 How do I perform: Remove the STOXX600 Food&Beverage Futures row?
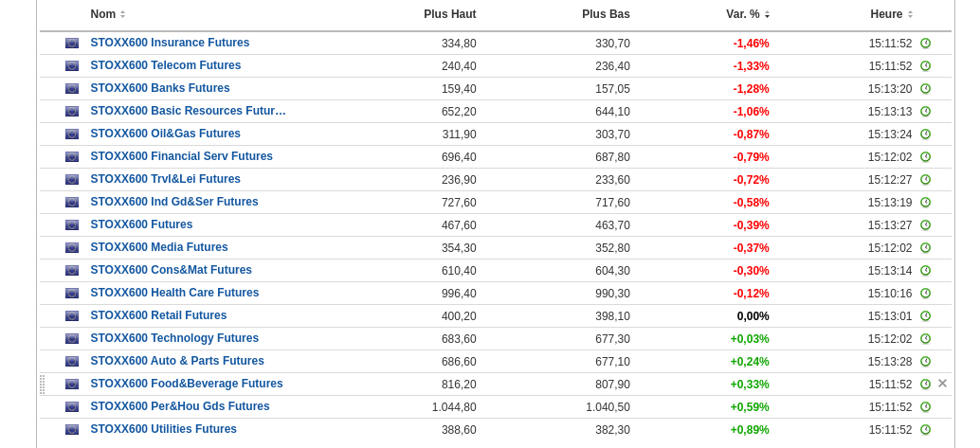(x=942, y=384)
